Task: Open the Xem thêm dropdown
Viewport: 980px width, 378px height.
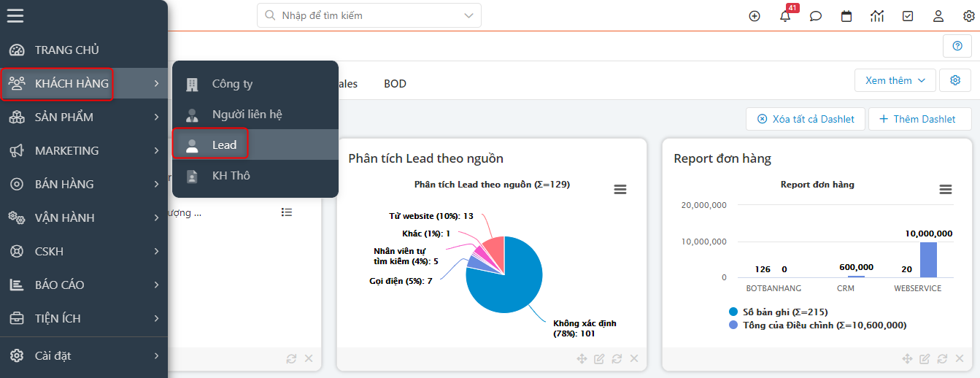Action: pos(895,80)
